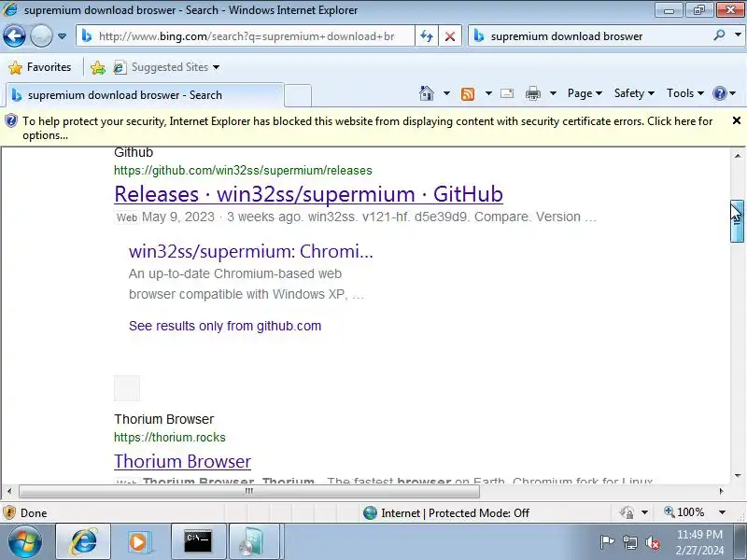Viewport: 747px width, 560px height.
Task: Expand the privacy icon dropdown arrow
Action: [644, 512]
